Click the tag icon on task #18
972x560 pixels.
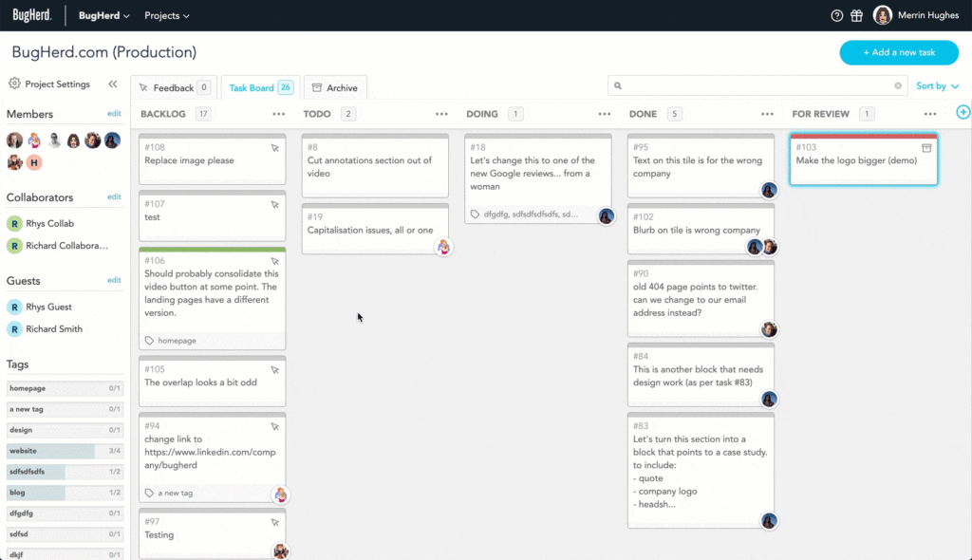pos(475,214)
